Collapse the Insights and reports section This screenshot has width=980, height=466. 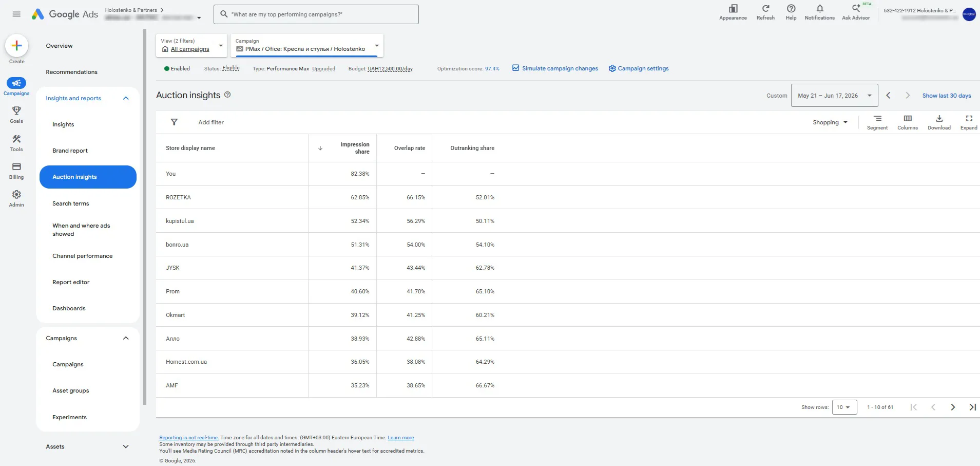pos(126,98)
